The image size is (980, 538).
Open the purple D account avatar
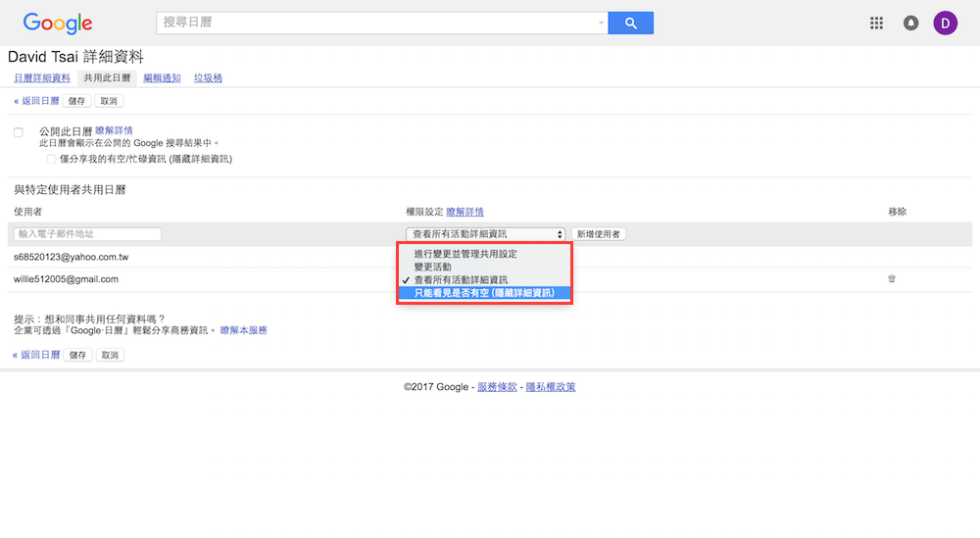click(945, 24)
